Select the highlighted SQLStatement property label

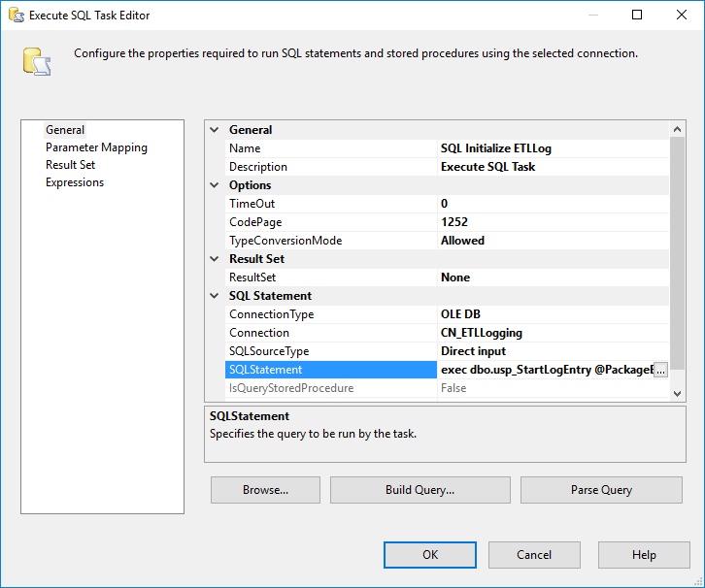point(331,370)
